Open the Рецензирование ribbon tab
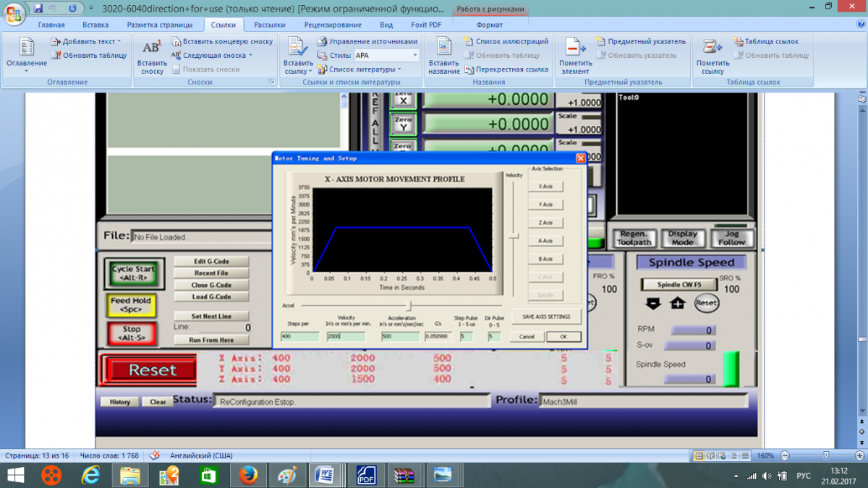Image resolution: width=868 pixels, height=488 pixels. 333,25
